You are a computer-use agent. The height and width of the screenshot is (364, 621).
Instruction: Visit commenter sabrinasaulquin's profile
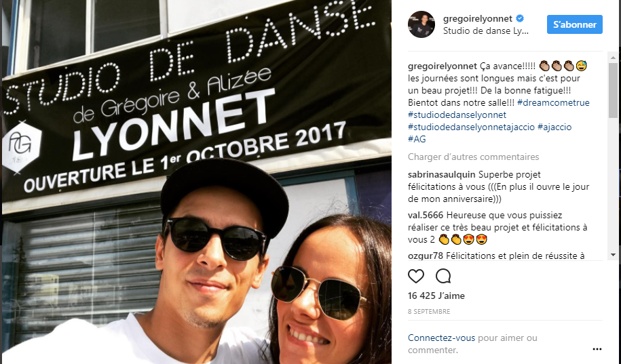coord(442,174)
